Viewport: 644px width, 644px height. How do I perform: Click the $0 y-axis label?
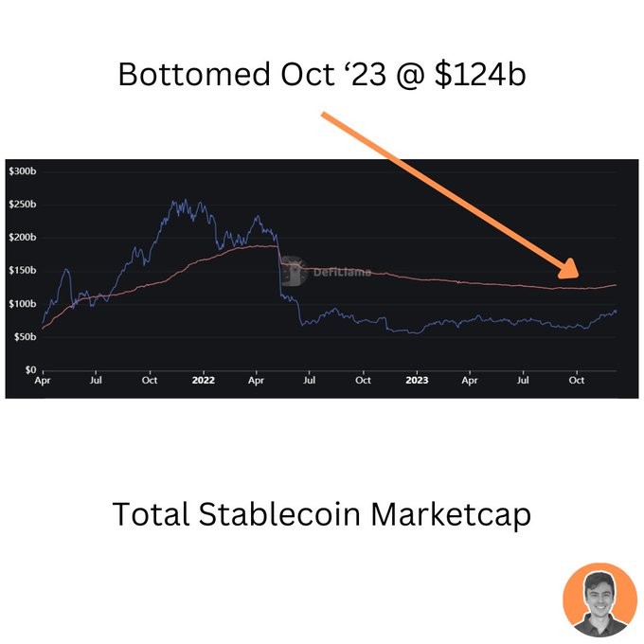coord(30,369)
